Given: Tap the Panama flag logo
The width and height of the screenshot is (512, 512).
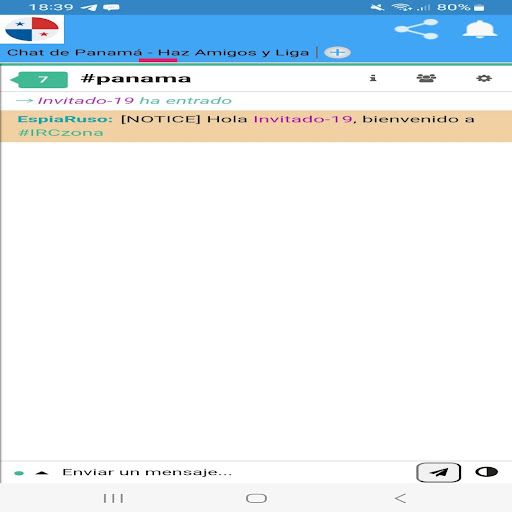Looking at the screenshot, I should click(x=32, y=29).
